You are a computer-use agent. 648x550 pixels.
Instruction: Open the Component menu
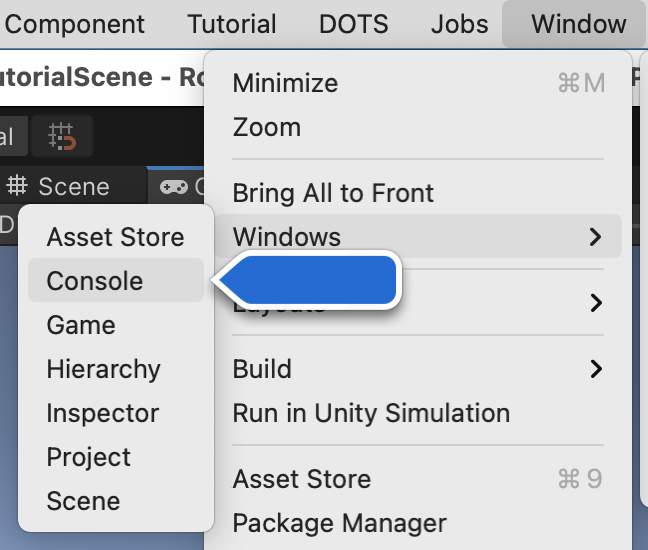74,24
